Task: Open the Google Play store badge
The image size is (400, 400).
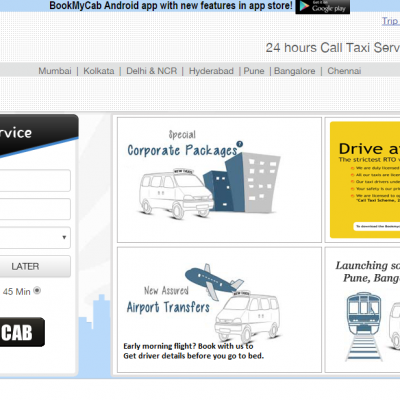Action: [323, 7]
